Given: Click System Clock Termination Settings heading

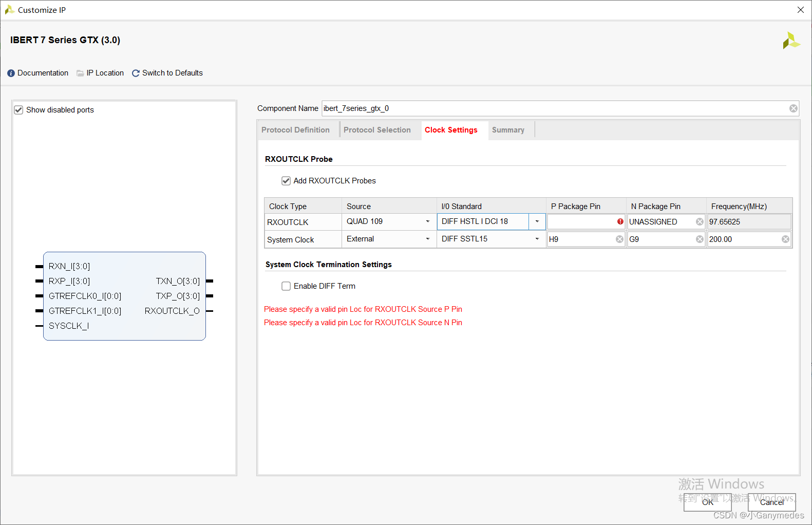Looking at the screenshot, I should pos(329,265).
